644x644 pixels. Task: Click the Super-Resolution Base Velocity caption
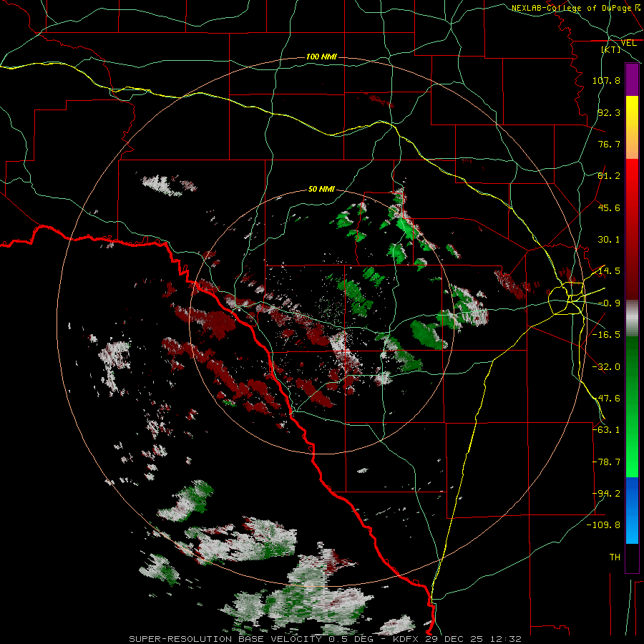click(326, 639)
